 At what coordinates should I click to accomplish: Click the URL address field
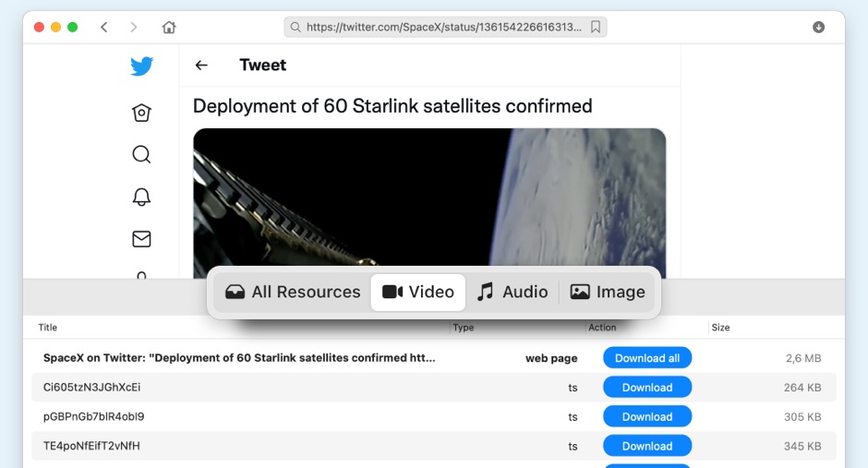tap(444, 27)
